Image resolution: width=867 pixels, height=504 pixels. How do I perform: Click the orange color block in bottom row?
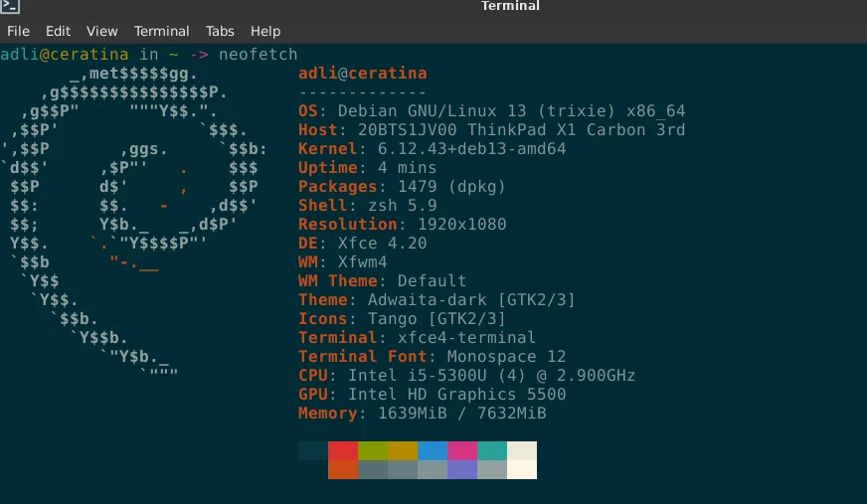point(343,470)
